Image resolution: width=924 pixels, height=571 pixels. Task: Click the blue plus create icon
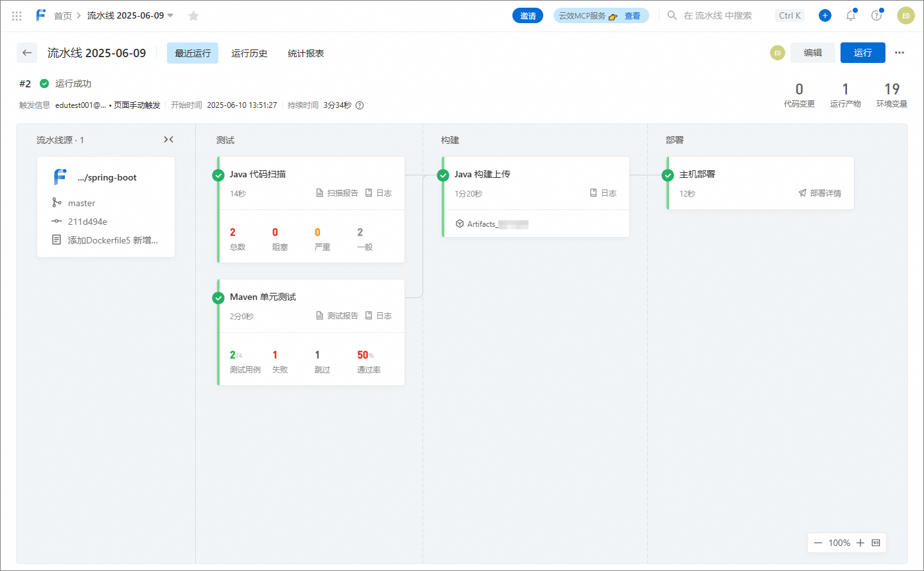[x=825, y=15]
